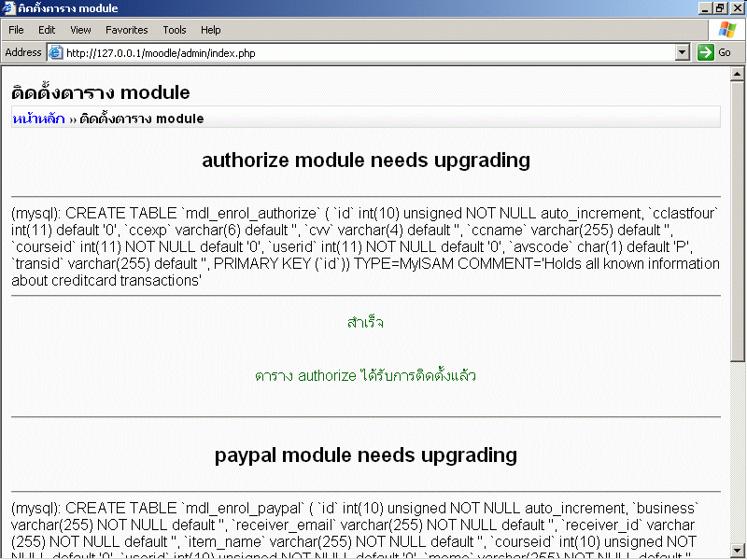Open the Favorites menu

pos(126,30)
